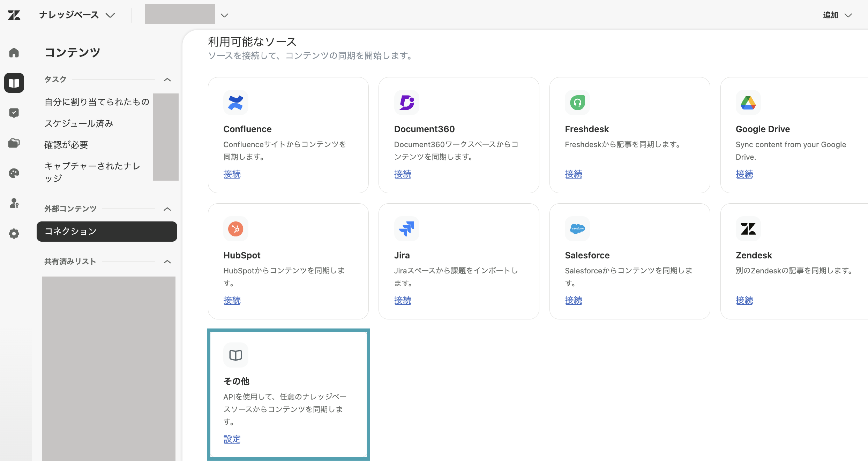Open スケジュール済み task list
This screenshot has width=868, height=461.
click(79, 123)
